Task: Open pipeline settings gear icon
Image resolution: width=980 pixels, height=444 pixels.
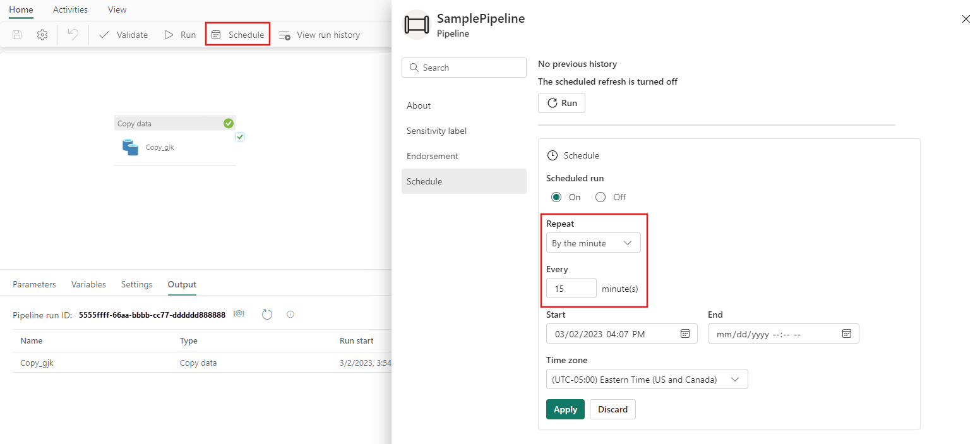Action: click(42, 35)
